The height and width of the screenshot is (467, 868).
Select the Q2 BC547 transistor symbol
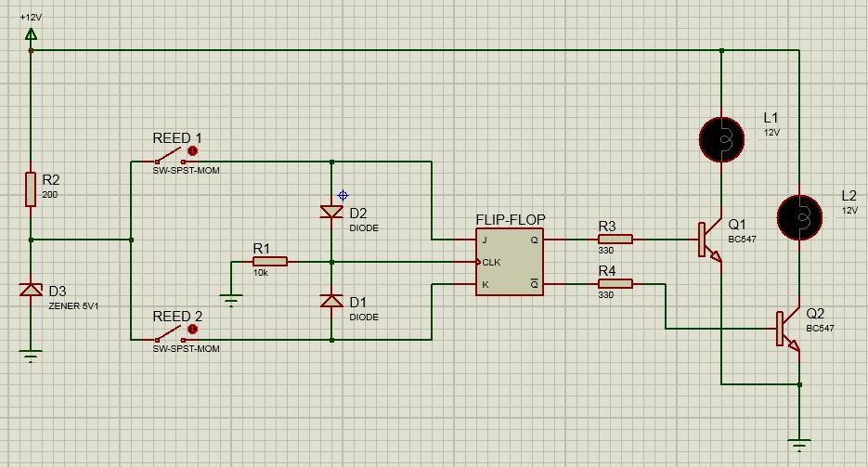(788, 330)
